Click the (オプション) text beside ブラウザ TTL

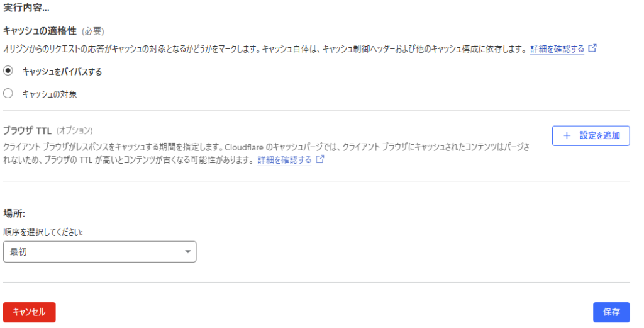(x=74, y=131)
